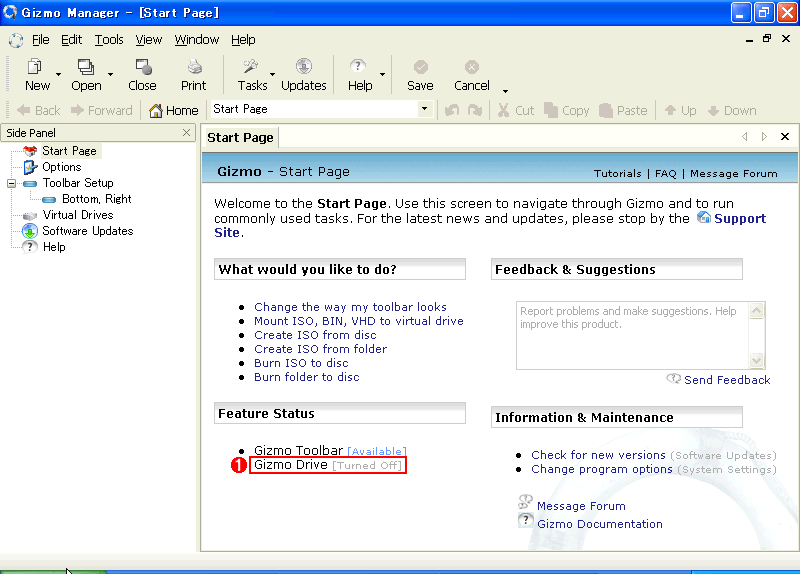
Task: Click Burn ISO to disc link
Action: tap(301, 363)
